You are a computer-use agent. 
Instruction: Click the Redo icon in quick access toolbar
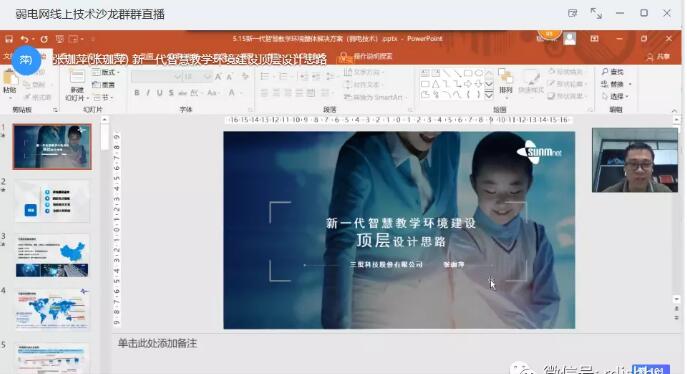click(44, 39)
